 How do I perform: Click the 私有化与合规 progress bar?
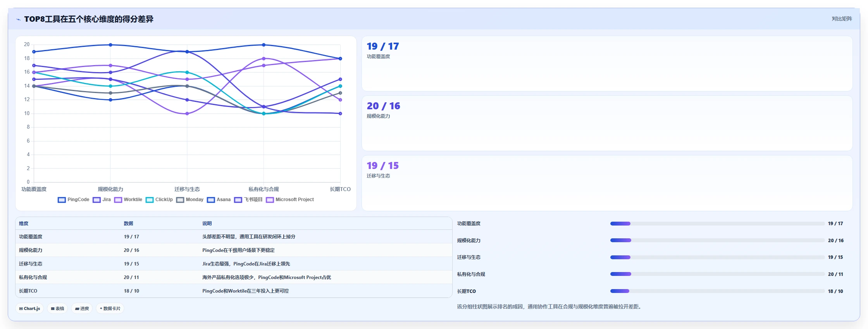717,274
